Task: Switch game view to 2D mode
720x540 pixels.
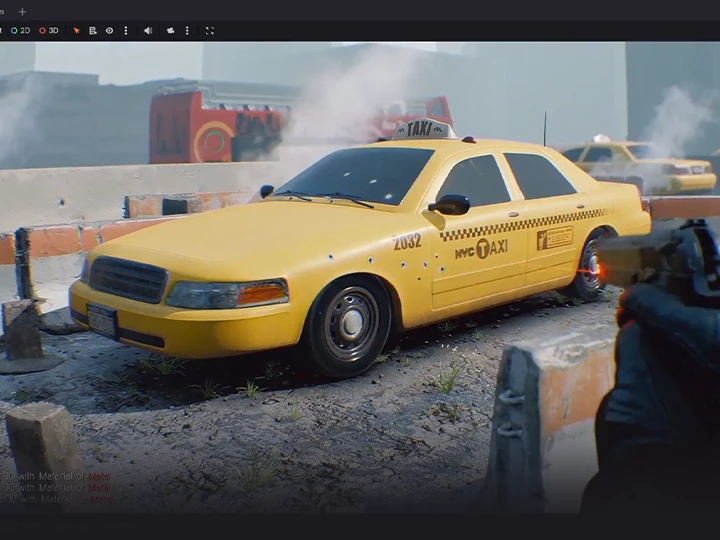Action: 20,31
